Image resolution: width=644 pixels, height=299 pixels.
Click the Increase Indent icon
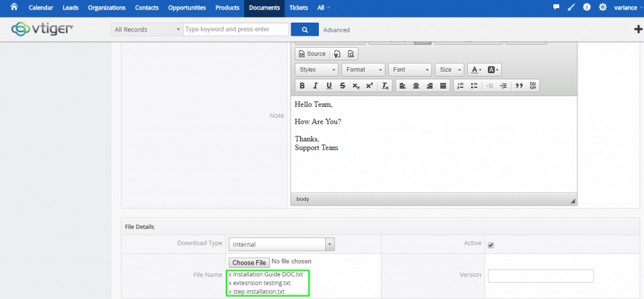click(503, 85)
